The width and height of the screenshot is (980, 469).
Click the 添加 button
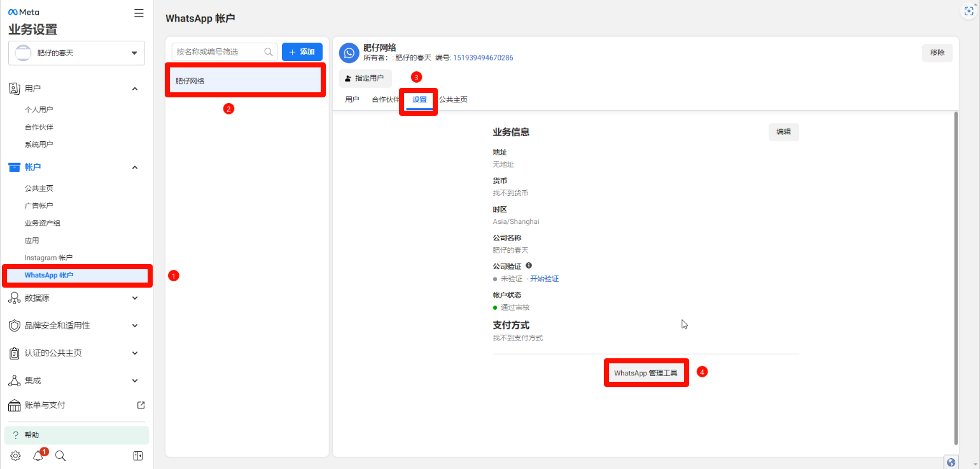pos(302,52)
